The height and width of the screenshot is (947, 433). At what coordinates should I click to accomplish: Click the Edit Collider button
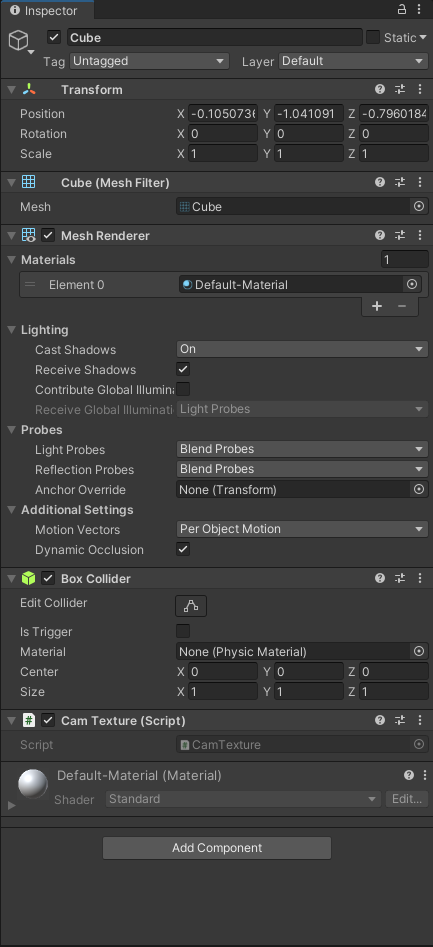click(x=191, y=606)
